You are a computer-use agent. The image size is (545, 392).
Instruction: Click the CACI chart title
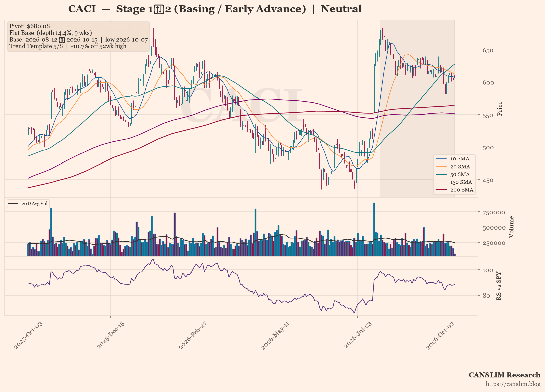click(215, 9)
